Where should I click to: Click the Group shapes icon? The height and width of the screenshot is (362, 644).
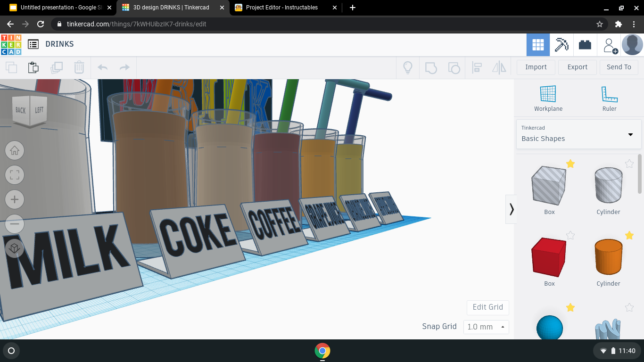coord(431,67)
